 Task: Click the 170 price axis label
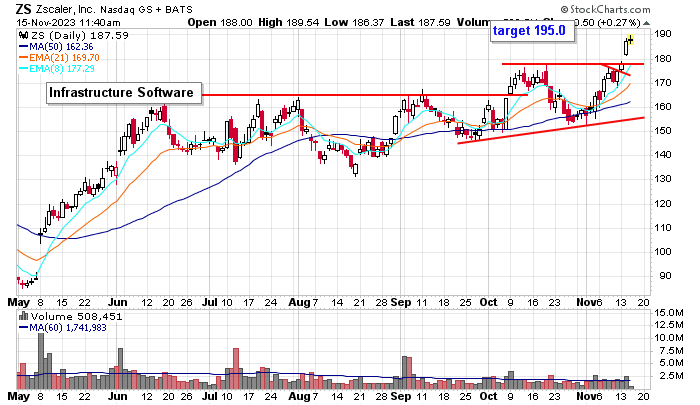(663, 83)
